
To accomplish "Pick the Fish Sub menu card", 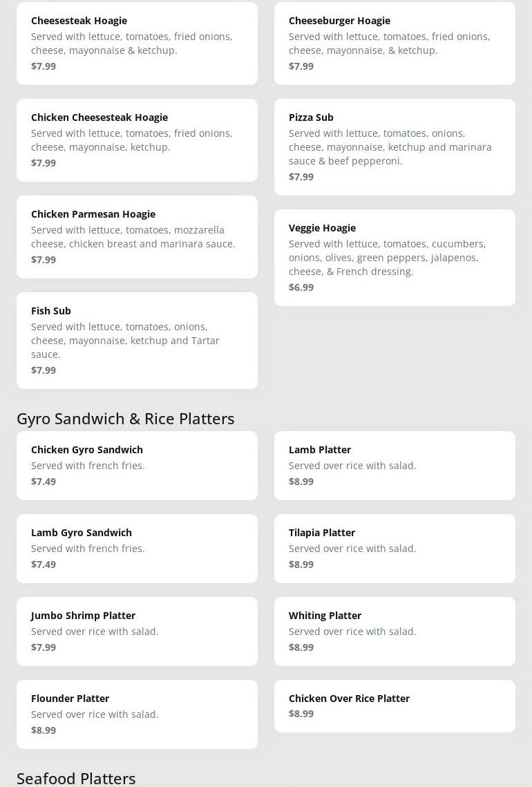I will (x=137, y=341).
